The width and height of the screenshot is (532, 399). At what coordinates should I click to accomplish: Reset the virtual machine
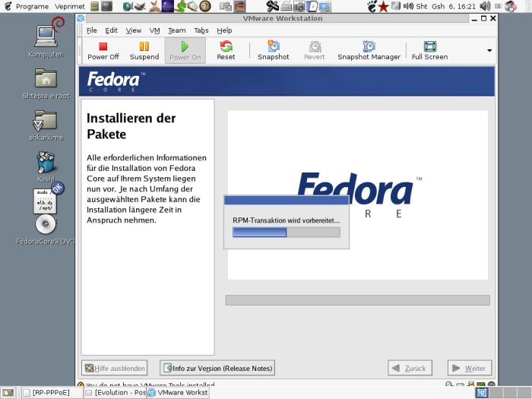[x=226, y=51]
